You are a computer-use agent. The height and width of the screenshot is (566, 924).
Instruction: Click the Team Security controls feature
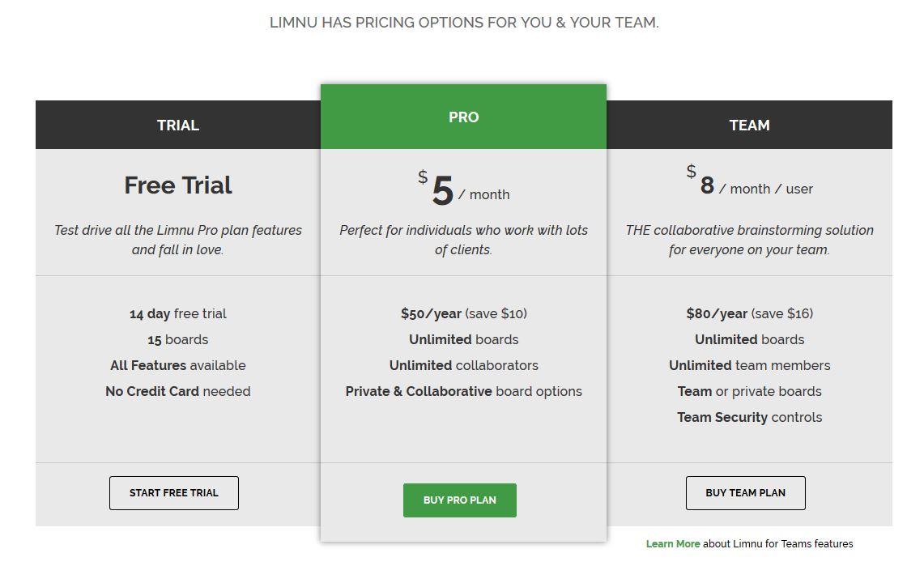click(x=750, y=417)
